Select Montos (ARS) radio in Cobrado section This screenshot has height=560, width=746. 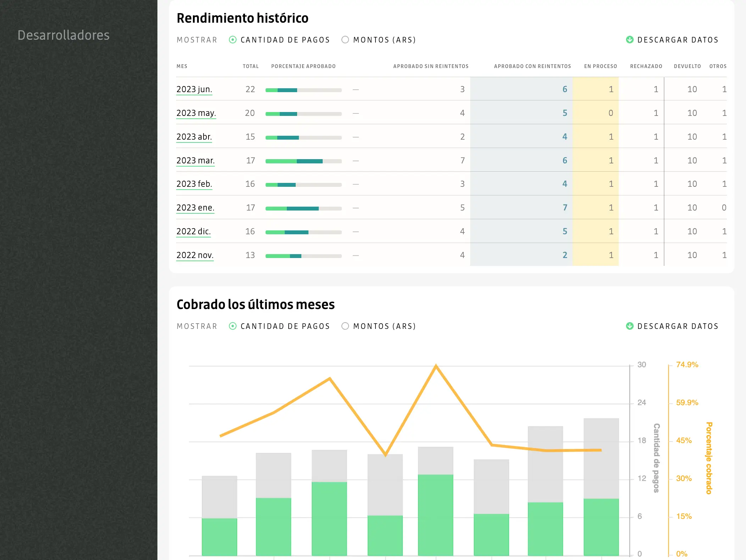pyautogui.click(x=345, y=326)
